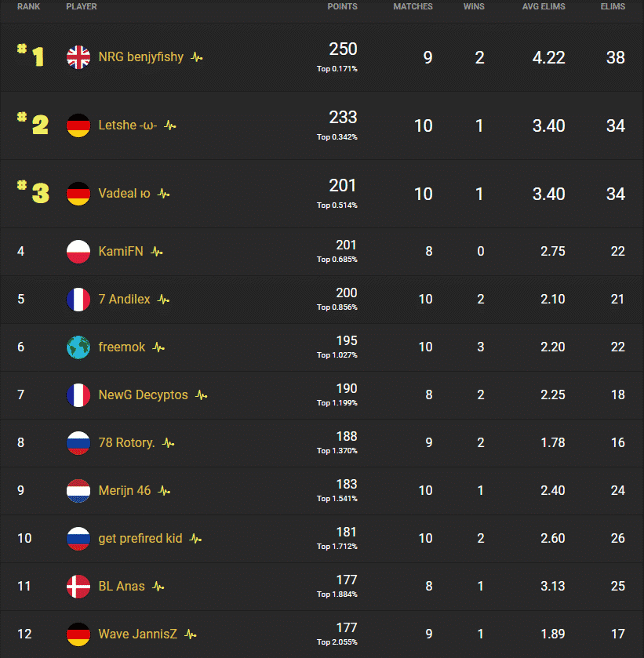Screen dimensions: 644x658
Task: Click the Denmark flag beside BL Anas
Action: 78,586
